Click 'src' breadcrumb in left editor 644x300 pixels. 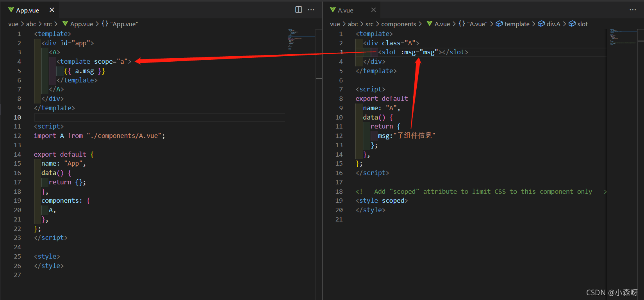[x=48, y=24]
